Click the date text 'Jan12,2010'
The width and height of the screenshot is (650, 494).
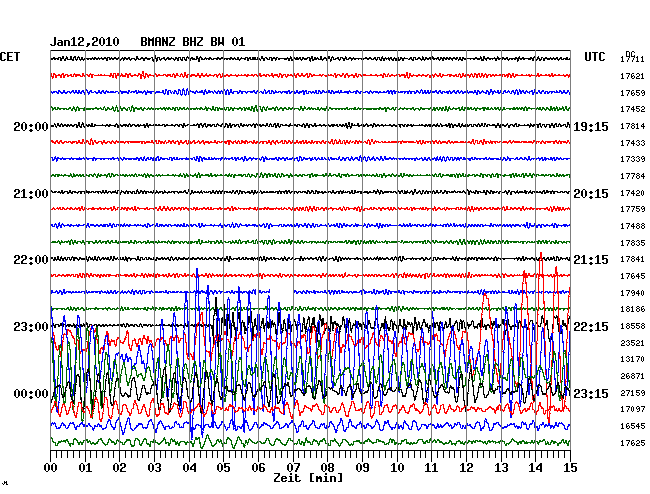pos(85,42)
